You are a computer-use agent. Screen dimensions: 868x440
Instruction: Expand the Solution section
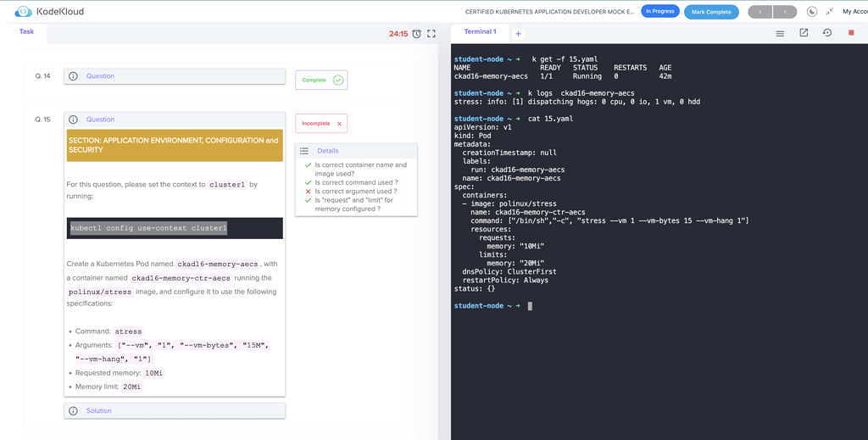click(x=174, y=411)
